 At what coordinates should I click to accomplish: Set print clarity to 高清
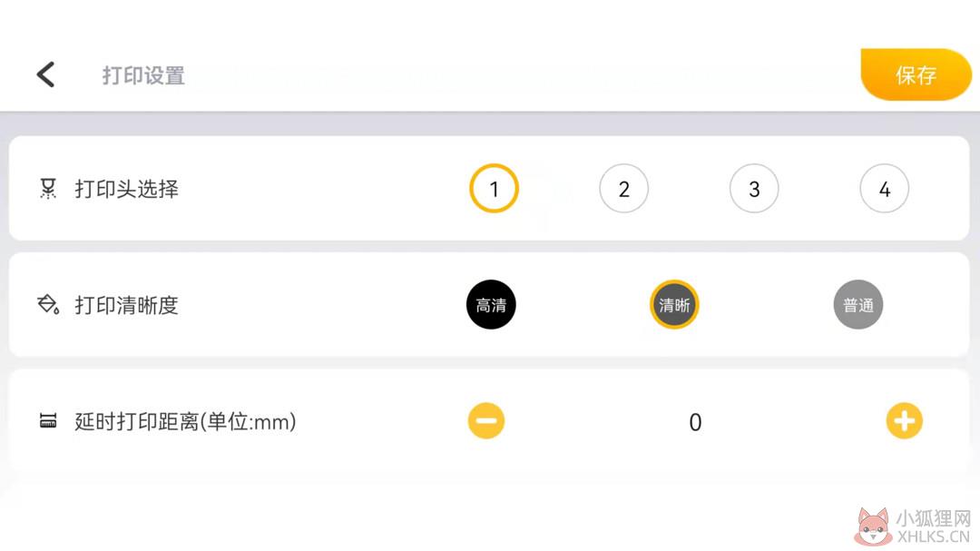pyautogui.click(x=491, y=305)
